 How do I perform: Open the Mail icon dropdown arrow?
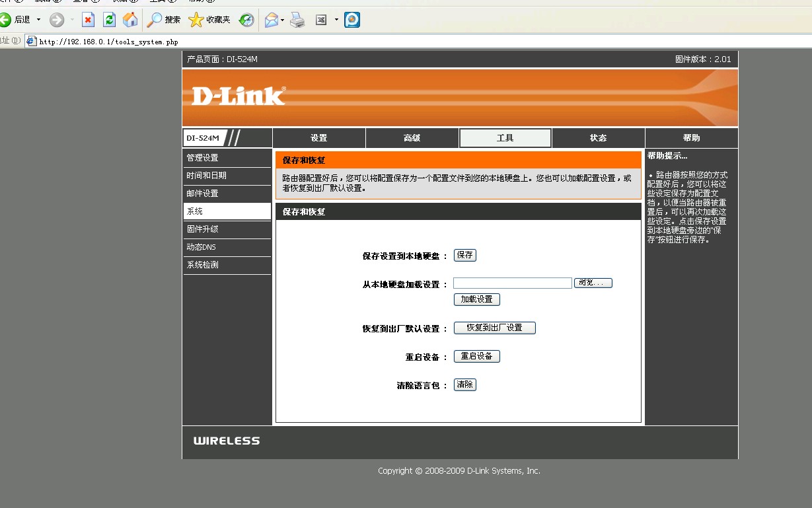pyautogui.click(x=283, y=20)
